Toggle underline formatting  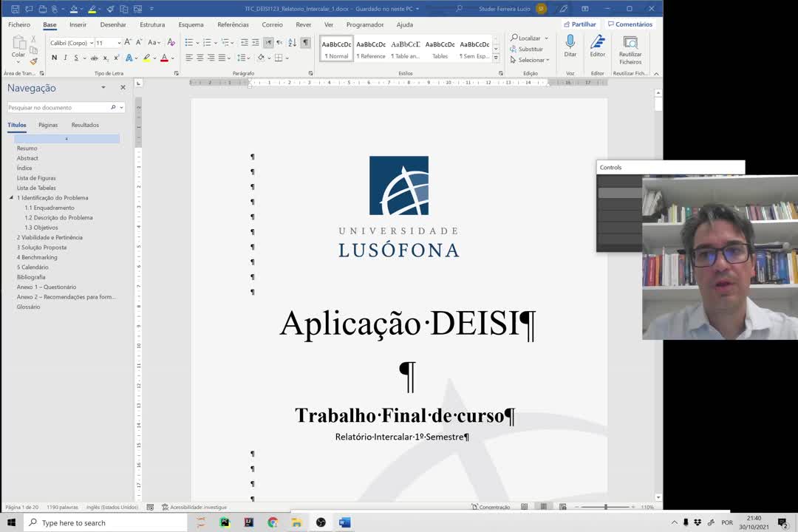coord(76,58)
